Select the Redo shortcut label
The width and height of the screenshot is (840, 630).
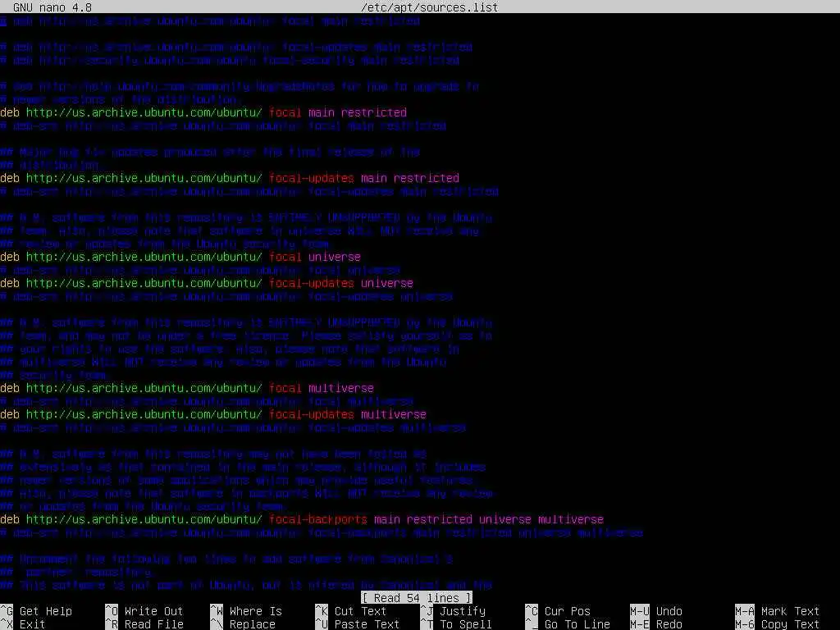tap(669, 624)
